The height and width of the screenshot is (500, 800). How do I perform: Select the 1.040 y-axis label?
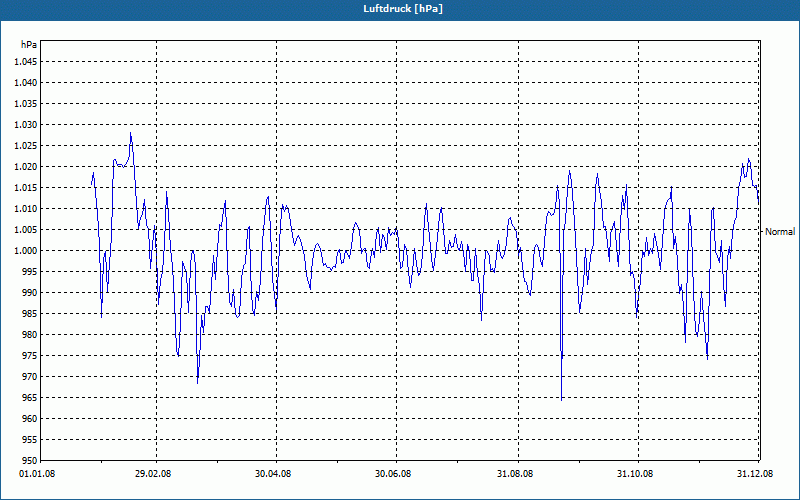26,83
